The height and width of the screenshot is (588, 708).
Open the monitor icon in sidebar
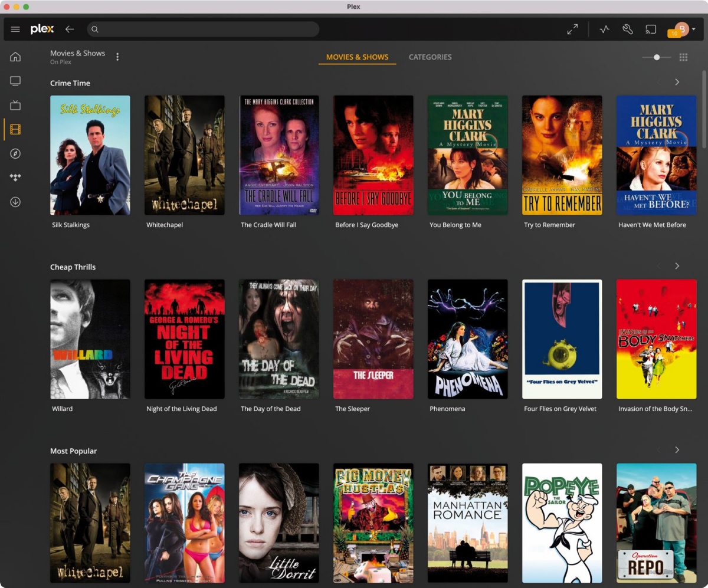15,81
